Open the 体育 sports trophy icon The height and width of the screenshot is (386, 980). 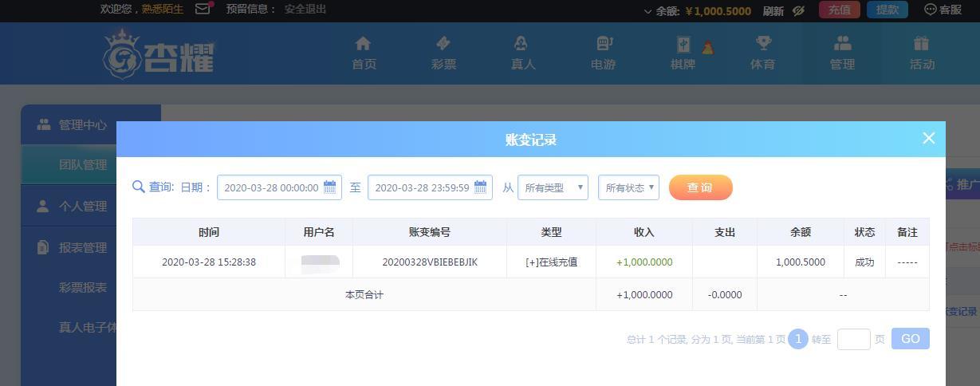(x=763, y=43)
